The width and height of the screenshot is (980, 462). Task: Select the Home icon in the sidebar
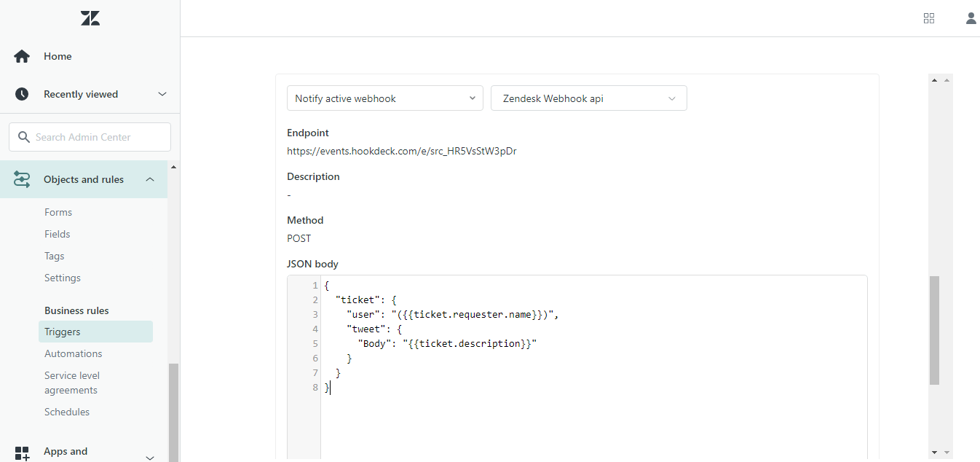tap(20, 55)
